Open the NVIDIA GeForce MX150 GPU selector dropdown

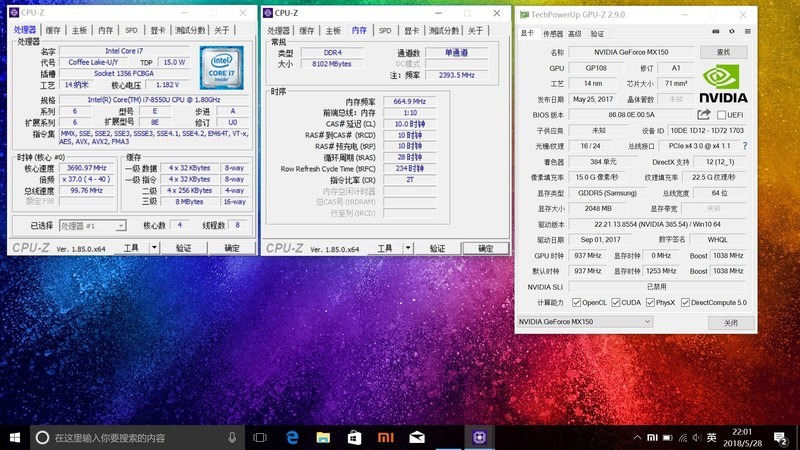585,321
